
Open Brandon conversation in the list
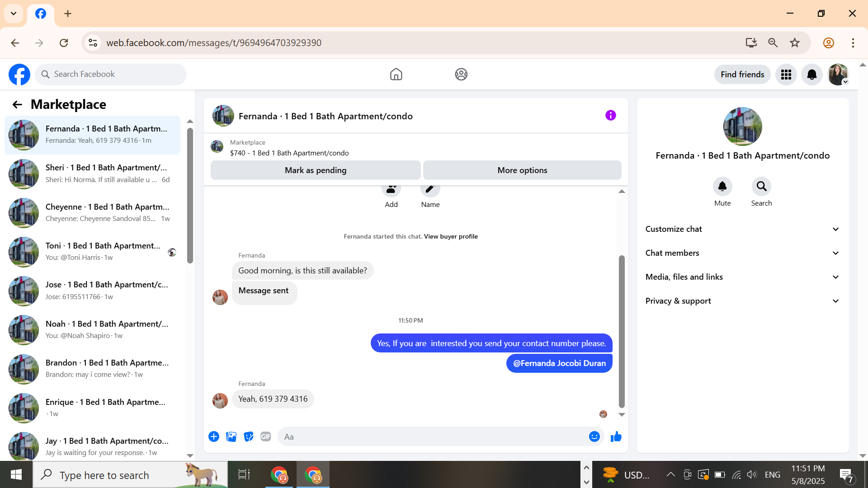pyautogui.click(x=92, y=369)
